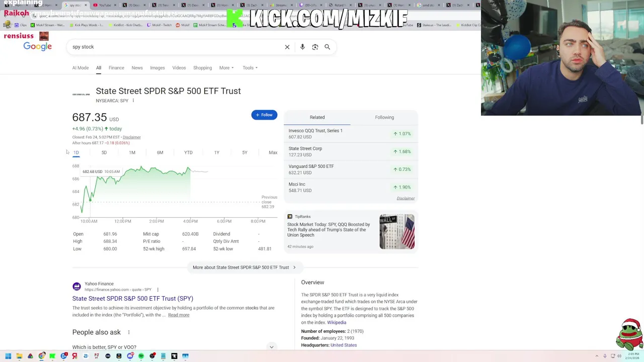644x362 pixels.
Task: Open Chrome from the taskbar
Action: [41, 356]
